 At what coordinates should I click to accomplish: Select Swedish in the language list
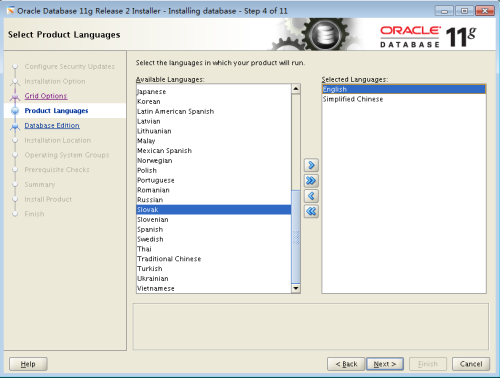pos(213,239)
